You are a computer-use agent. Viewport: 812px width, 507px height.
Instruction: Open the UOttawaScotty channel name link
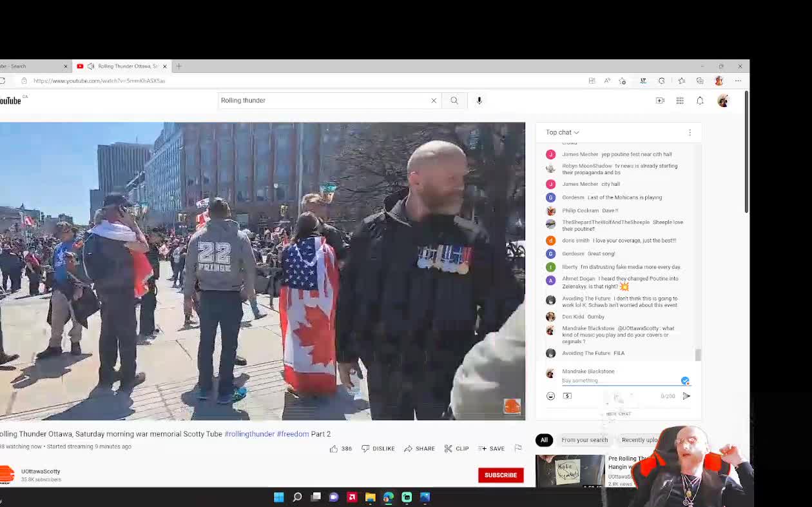41,472
